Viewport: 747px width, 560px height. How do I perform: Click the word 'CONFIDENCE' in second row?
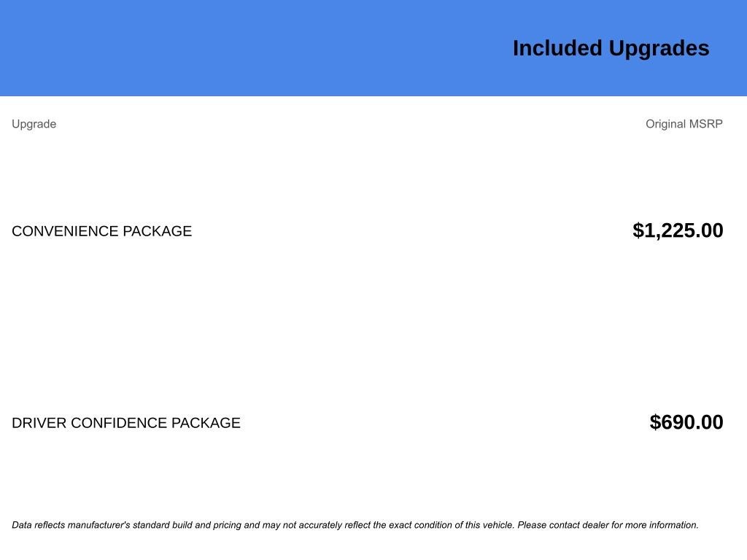[119, 423]
